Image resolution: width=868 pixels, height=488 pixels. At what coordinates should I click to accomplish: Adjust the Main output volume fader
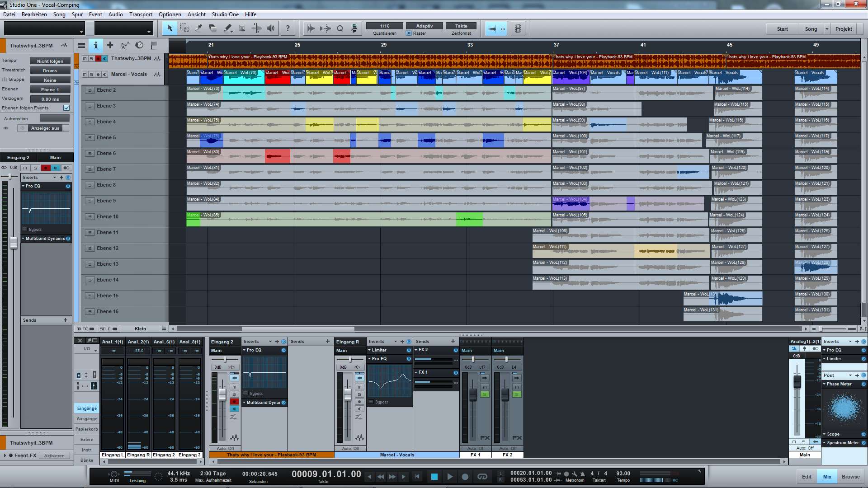point(797,382)
